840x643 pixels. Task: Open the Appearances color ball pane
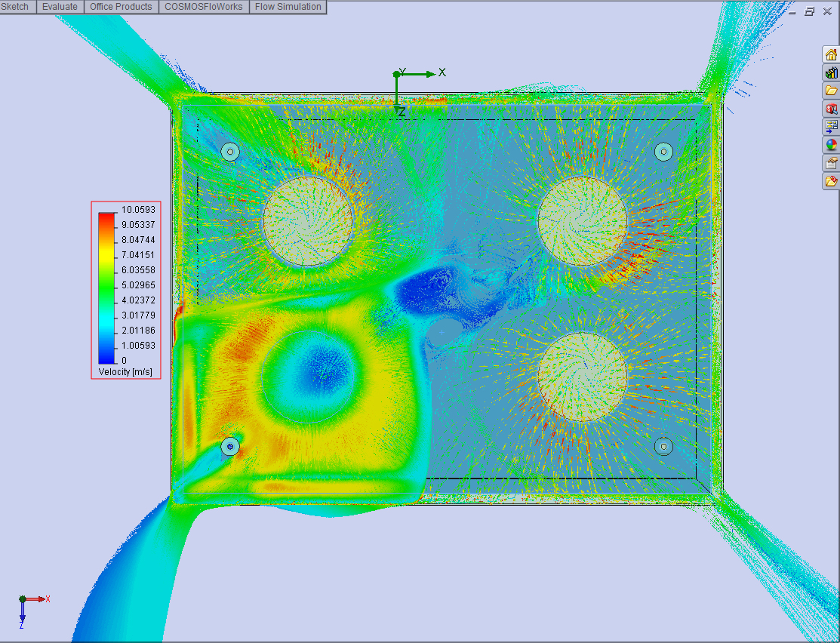pyautogui.click(x=831, y=145)
